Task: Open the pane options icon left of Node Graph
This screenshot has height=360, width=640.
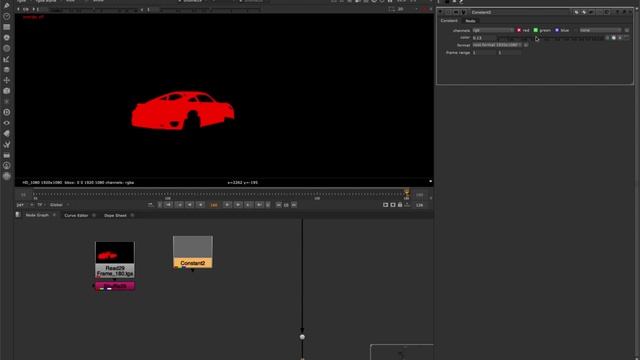Action: click(x=18, y=215)
